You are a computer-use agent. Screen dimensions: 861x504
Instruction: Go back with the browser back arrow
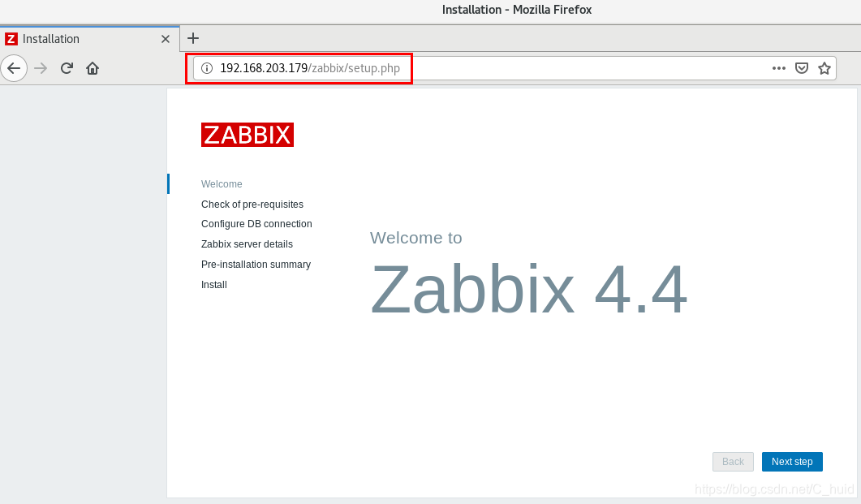[x=14, y=68]
